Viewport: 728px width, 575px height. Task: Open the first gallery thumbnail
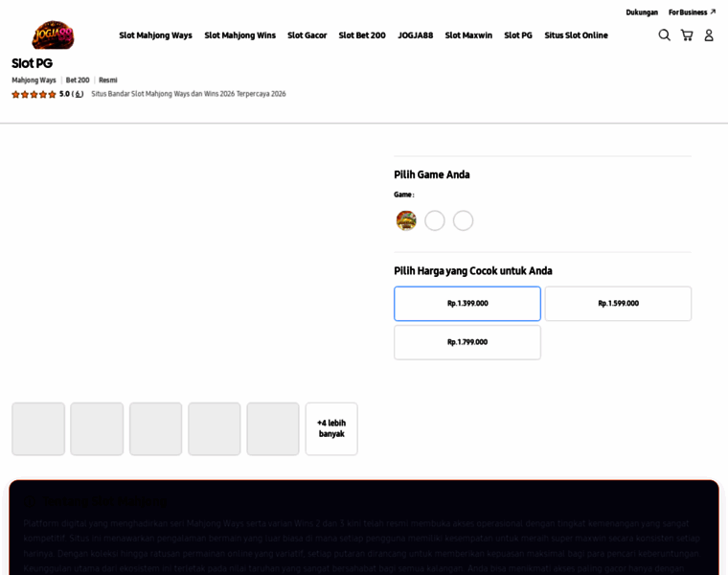pos(38,428)
